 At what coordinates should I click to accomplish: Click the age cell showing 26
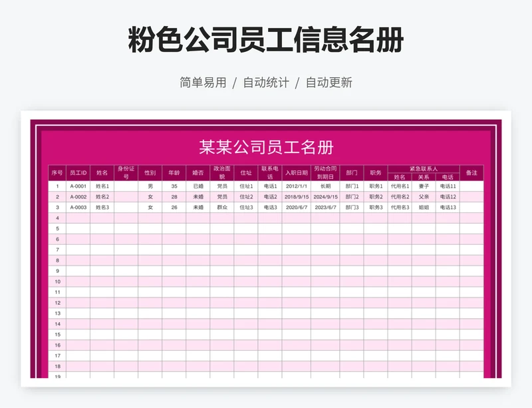(174, 207)
